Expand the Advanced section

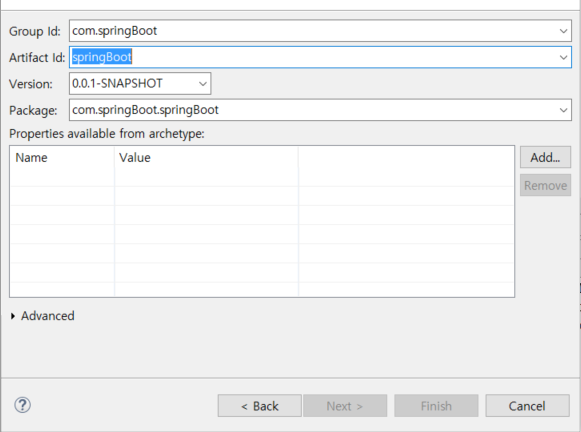[x=13, y=316]
